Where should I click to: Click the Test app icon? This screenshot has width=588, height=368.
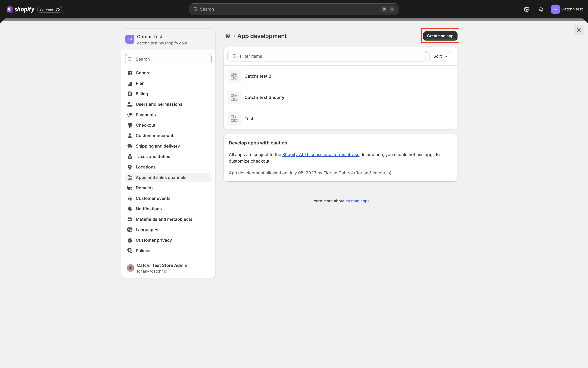(234, 118)
